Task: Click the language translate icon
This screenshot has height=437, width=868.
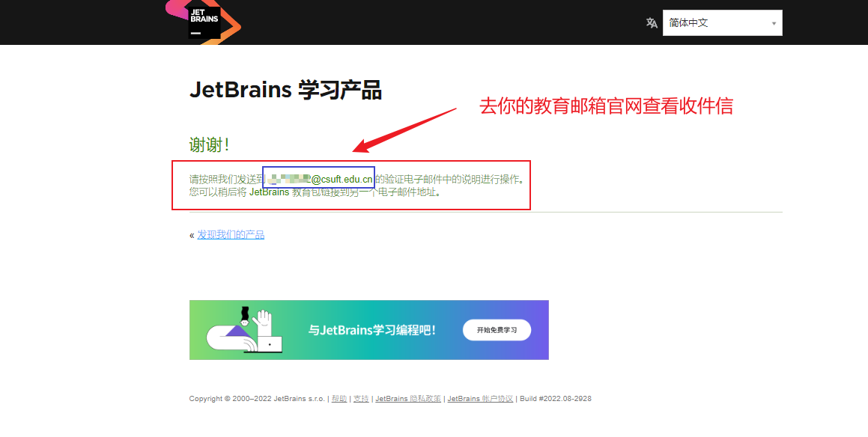Action: pos(652,22)
